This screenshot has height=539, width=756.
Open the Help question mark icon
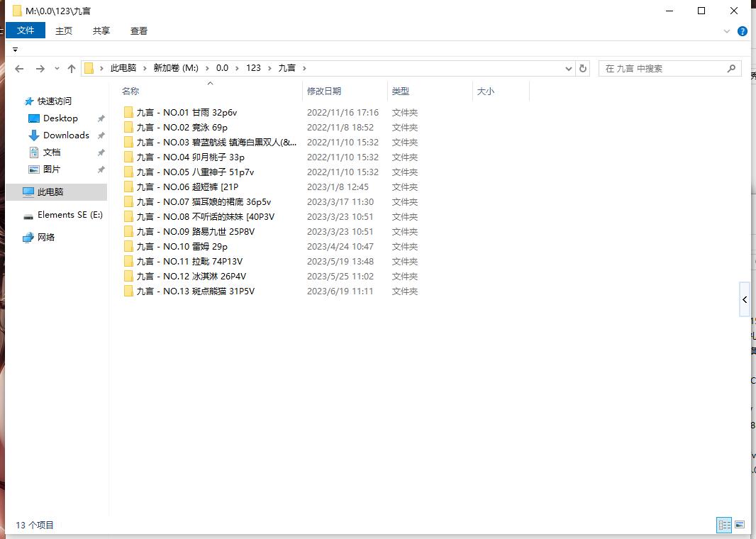[742, 31]
